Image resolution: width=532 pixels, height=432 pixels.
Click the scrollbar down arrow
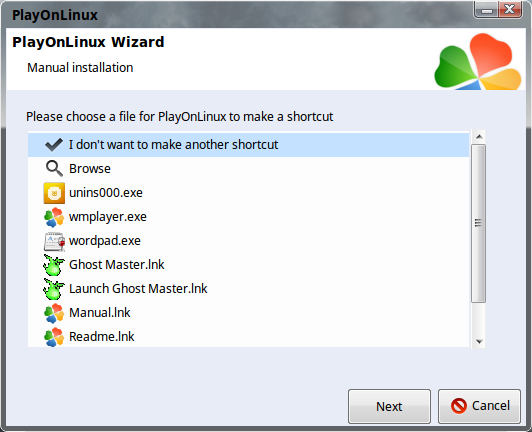[x=479, y=341]
